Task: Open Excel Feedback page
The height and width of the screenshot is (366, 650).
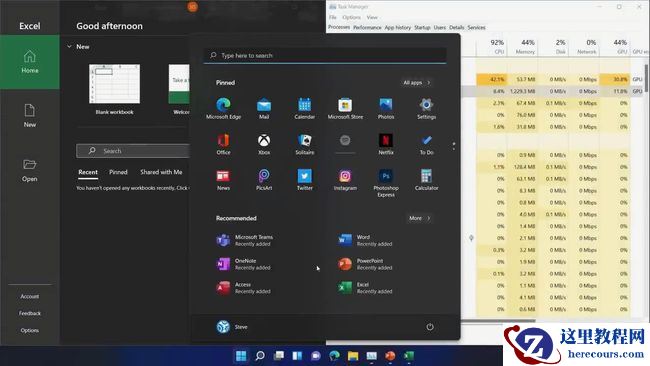Action: click(30, 313)
